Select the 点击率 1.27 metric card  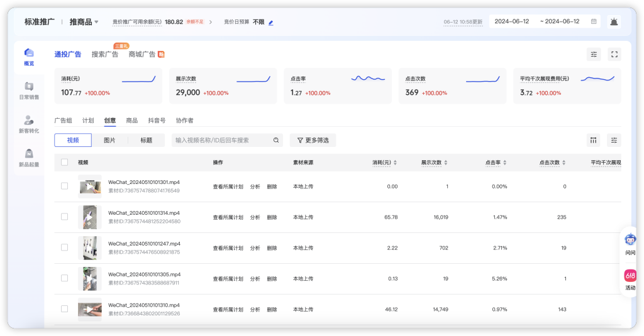point(338,86)
